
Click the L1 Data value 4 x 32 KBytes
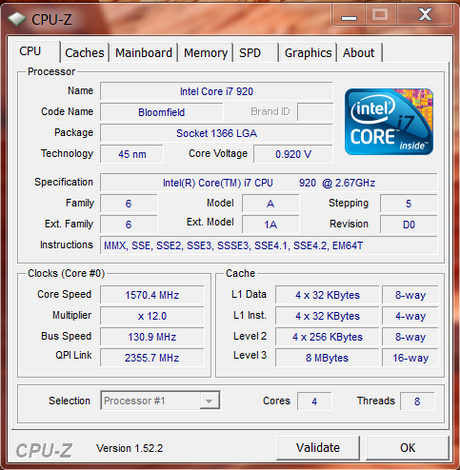pyautogui.click(x=327, y=295)
